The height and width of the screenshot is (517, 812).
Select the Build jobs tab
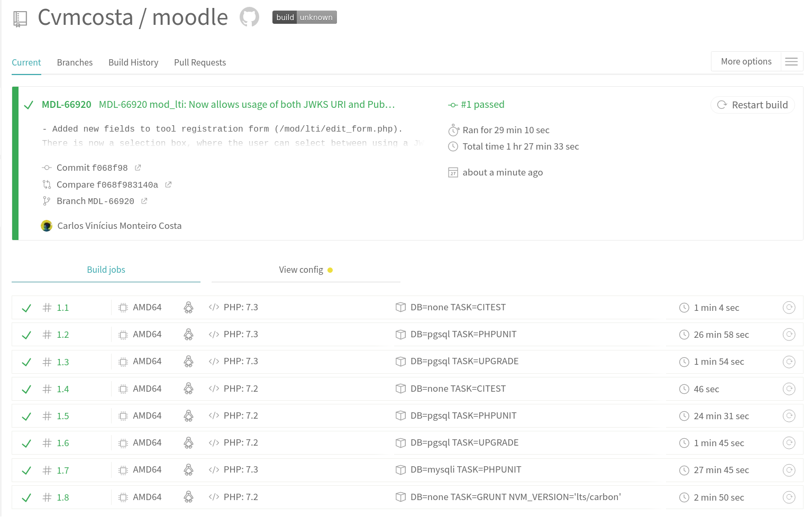click(106, 270)
